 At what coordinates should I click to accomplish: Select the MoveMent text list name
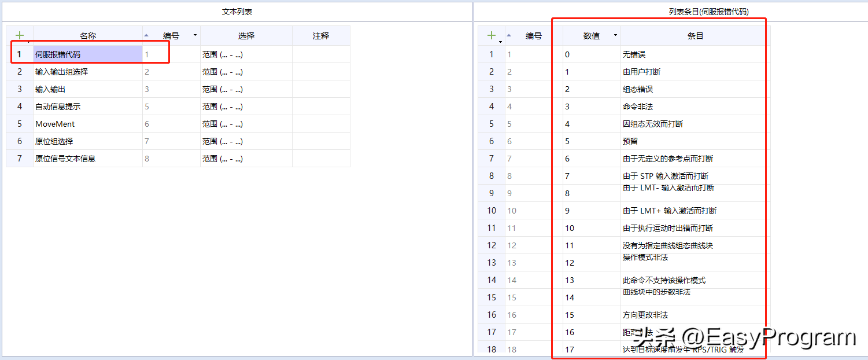pyautogui.click(x=55, y=124)
